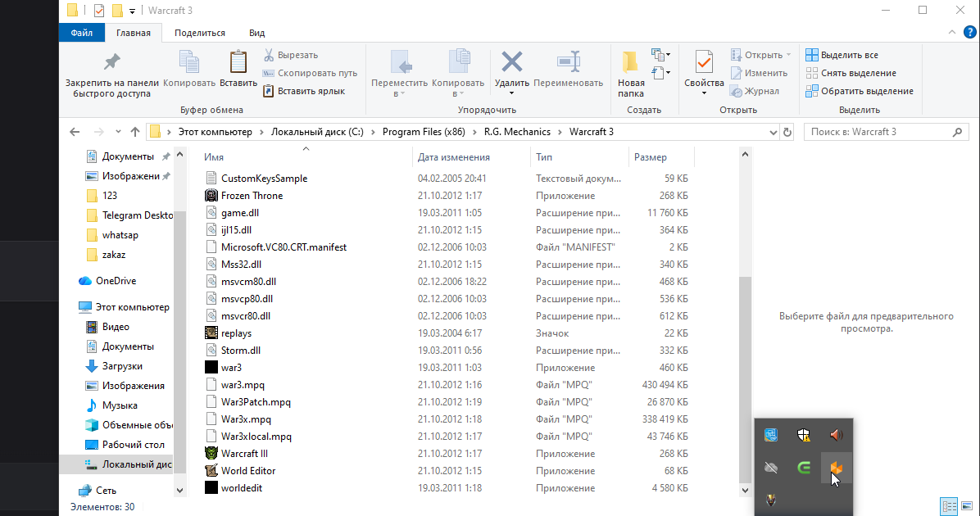
Task: Click Вырезать scissors icon
Action: click(x=269, y=55)
